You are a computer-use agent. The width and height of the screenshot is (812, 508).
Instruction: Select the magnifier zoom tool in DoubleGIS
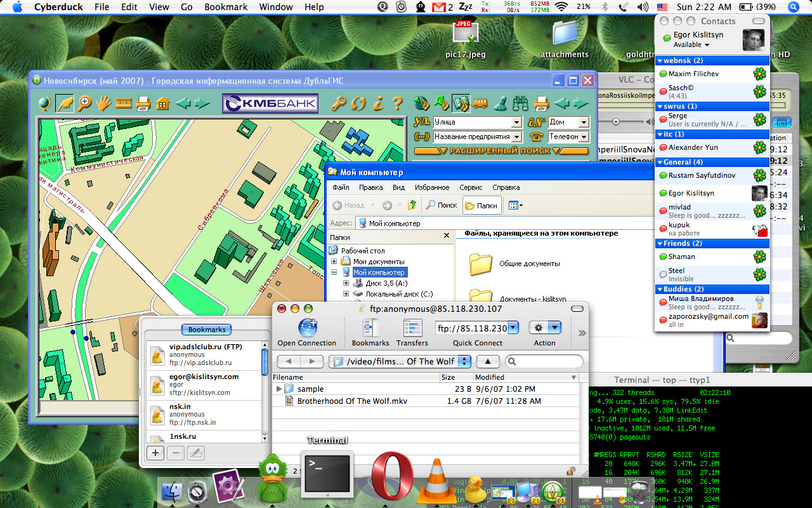[x=84, y=103]
